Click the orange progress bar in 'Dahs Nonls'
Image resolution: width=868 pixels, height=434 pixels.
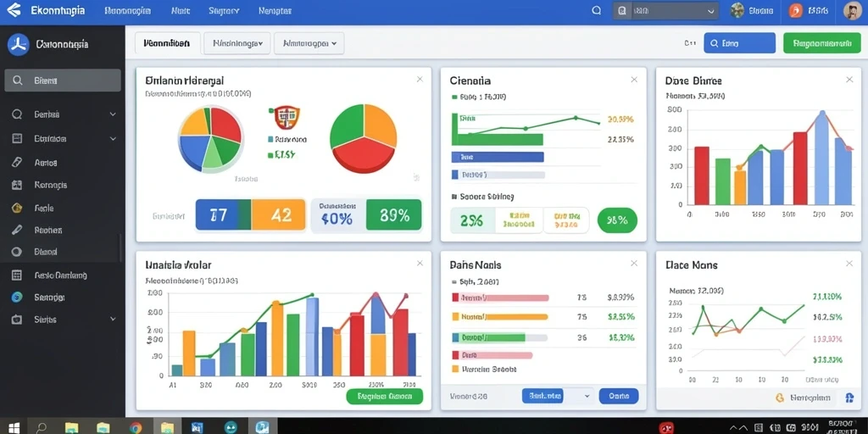tap(500, 317)
